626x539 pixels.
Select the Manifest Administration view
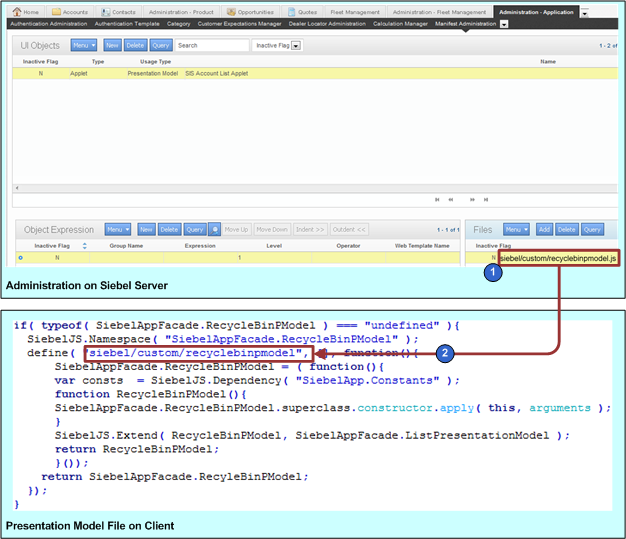(466, 24)
